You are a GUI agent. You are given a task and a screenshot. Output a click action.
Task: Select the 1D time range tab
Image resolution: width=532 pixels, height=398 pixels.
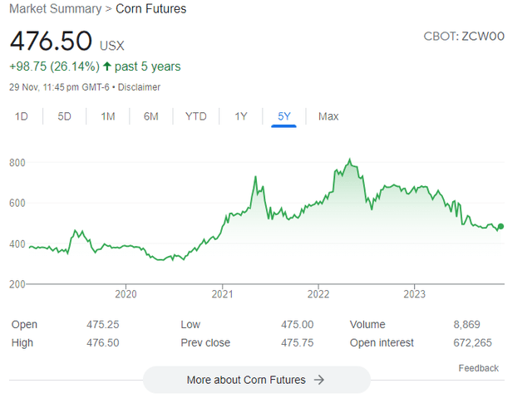pos(22,116)
